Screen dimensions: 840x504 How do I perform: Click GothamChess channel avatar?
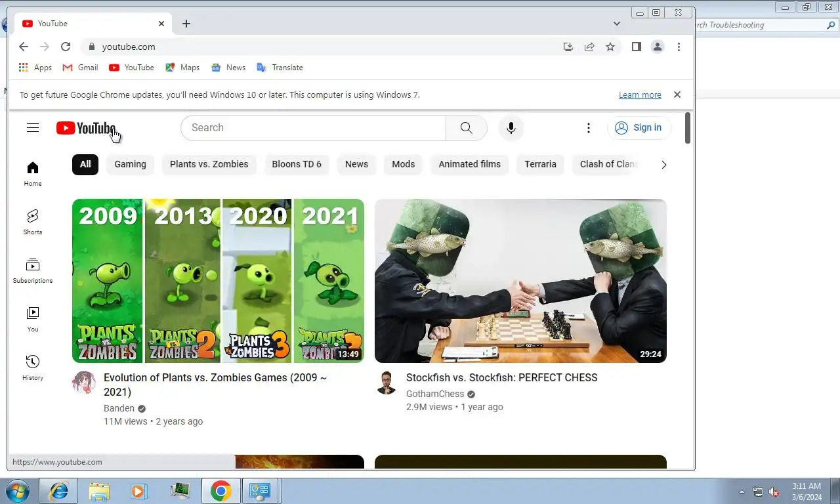point(387,383)
